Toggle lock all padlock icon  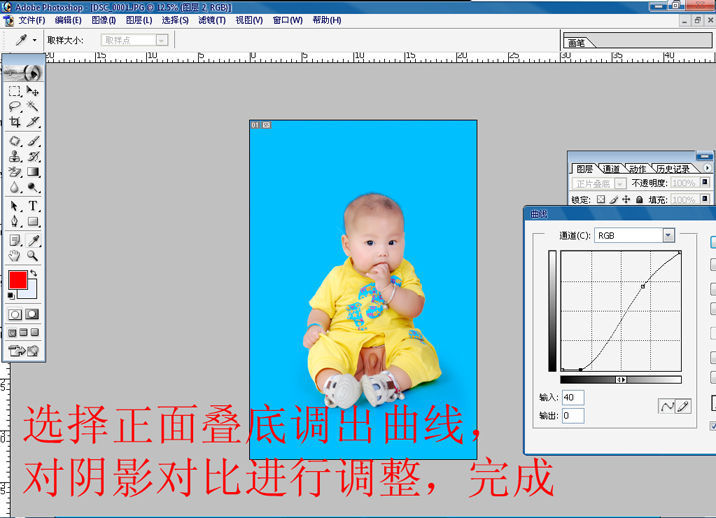coord(639,199)
